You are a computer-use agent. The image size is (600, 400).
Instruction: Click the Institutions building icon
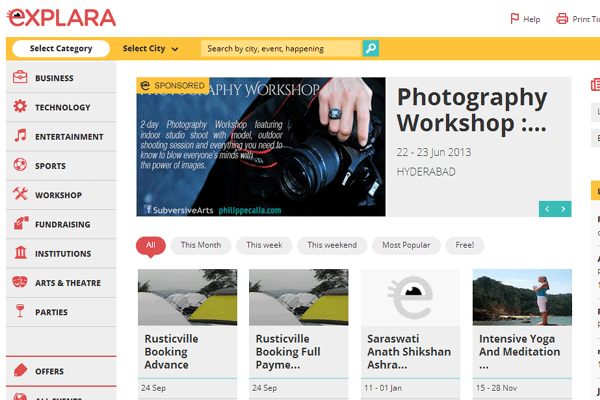pyautogui.click(x=21, y=252)
